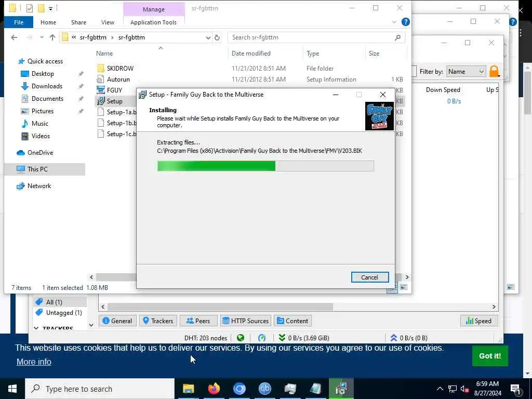Open the View ribbon tab

click(108, 22)
